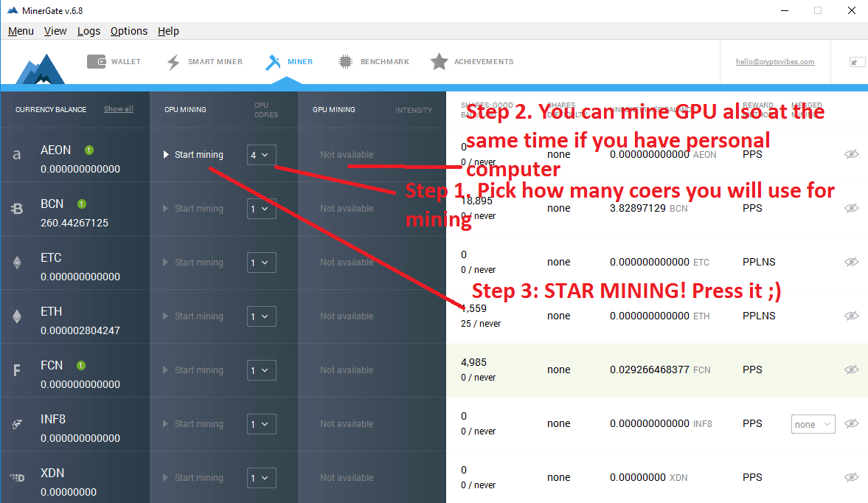Image resolution: width=868 pixels, height=503 pixels.
Task: Click BCN unconfirmed balance 3.82897129
Action: [638, 208]
